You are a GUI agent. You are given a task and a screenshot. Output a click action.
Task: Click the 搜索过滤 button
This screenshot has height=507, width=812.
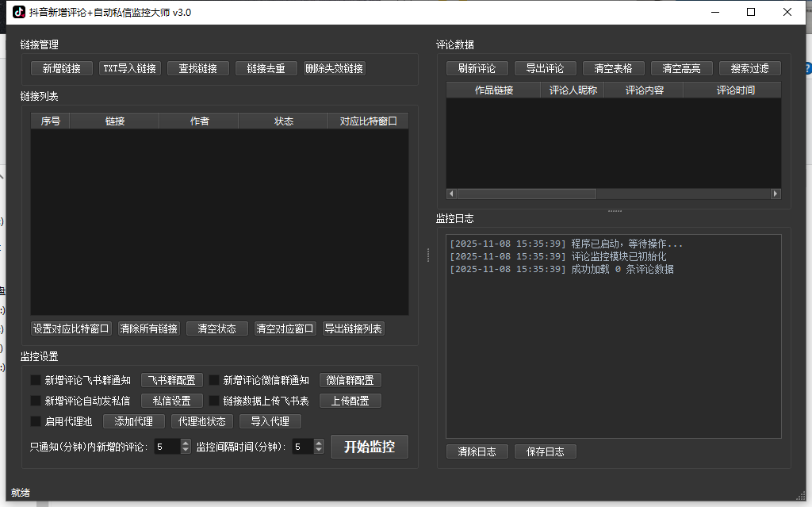tap(749, 68)
